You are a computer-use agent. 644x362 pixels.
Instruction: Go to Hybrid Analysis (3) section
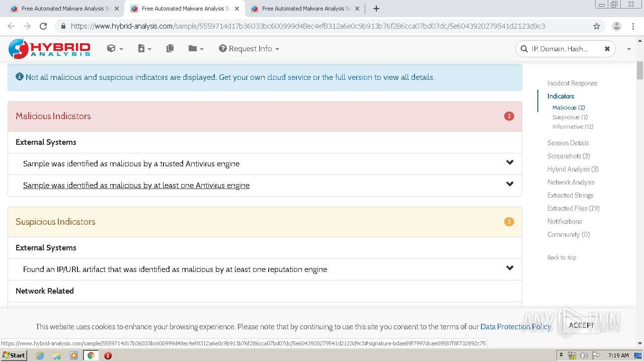click(573, 169)
